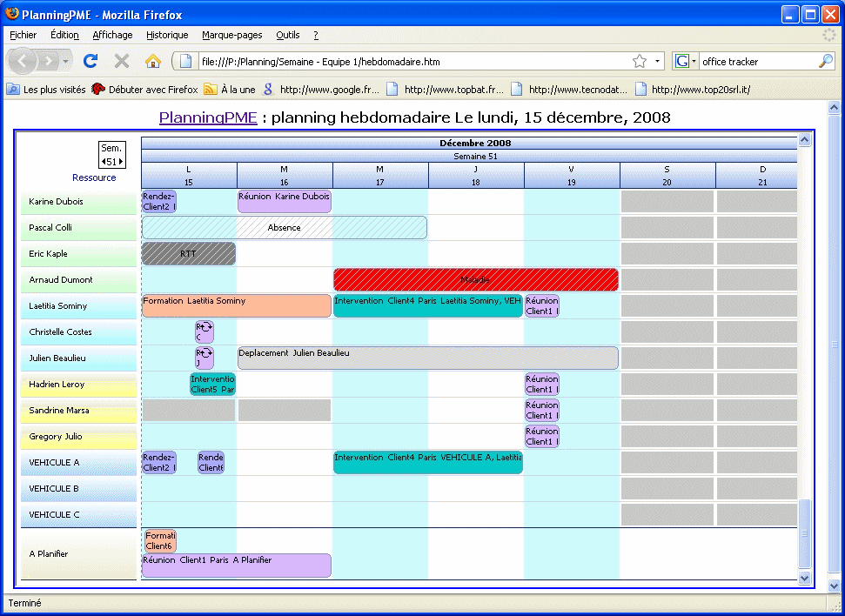Open the Outils menu

[287, 35]
